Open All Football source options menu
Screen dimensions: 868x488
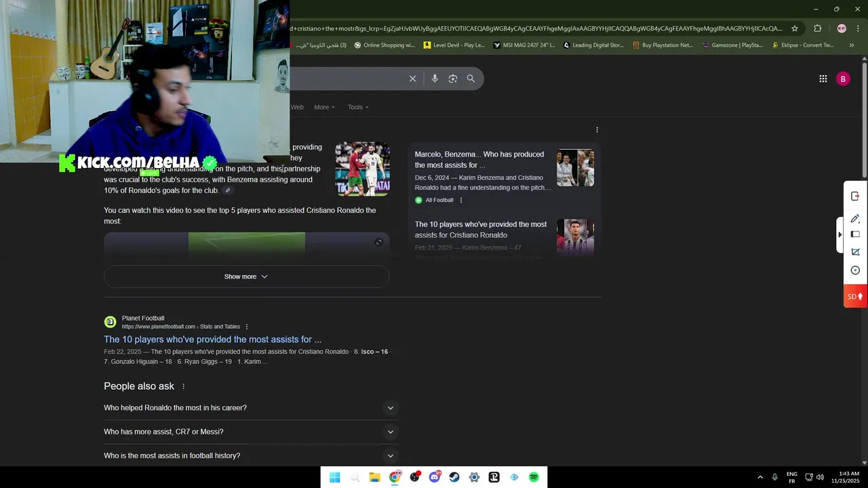pos(461,200)
